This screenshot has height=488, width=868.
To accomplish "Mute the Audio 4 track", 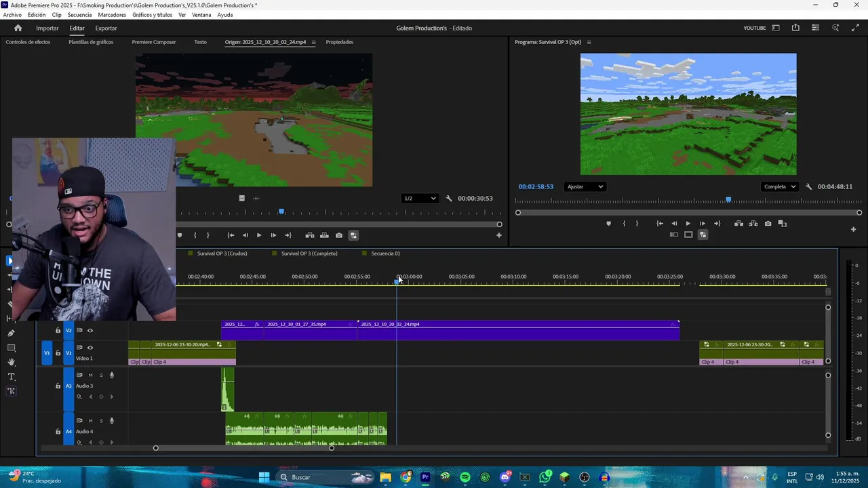I will [90, 421].
